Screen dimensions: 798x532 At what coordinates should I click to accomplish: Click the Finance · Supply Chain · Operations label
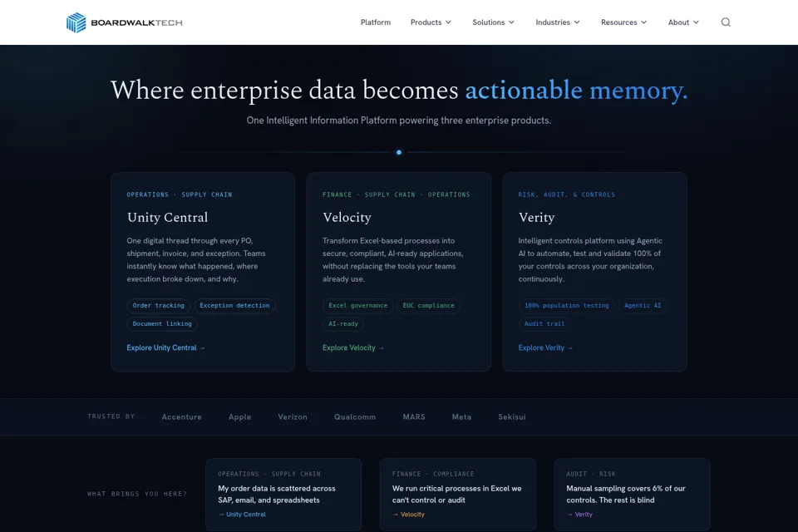click(x=396, y=195)
